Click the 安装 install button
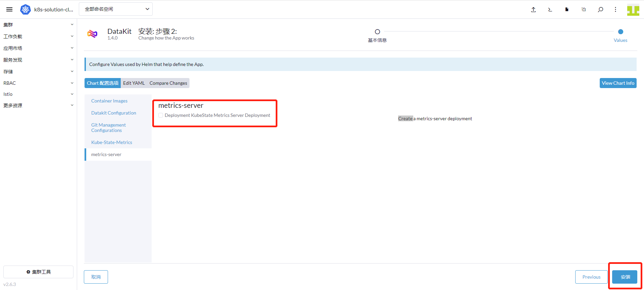Screen dimensions: 644x290 click(x=625, y=277)
